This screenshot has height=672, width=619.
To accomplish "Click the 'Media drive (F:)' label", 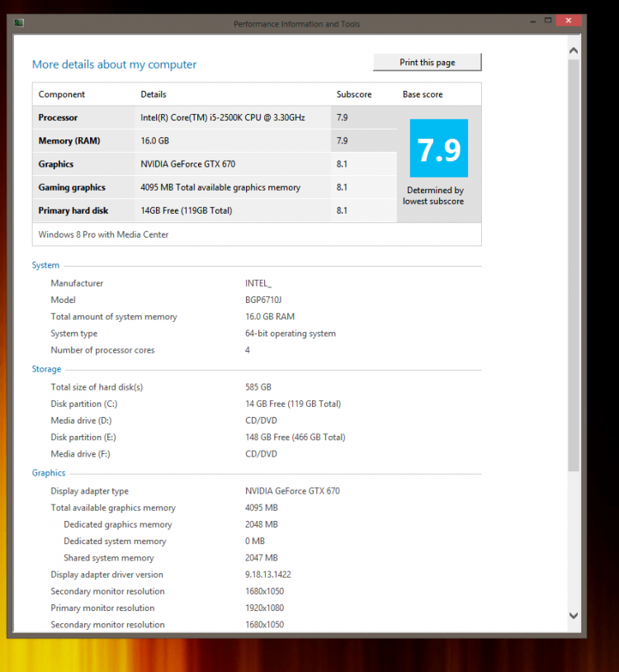I will [x=81, y=454].
